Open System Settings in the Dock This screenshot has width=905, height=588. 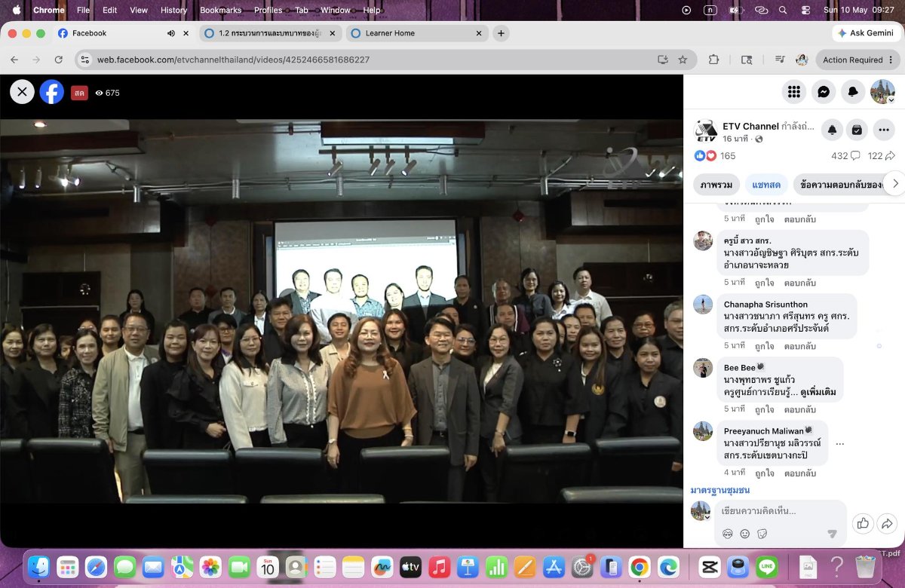[x=581, y=567]
